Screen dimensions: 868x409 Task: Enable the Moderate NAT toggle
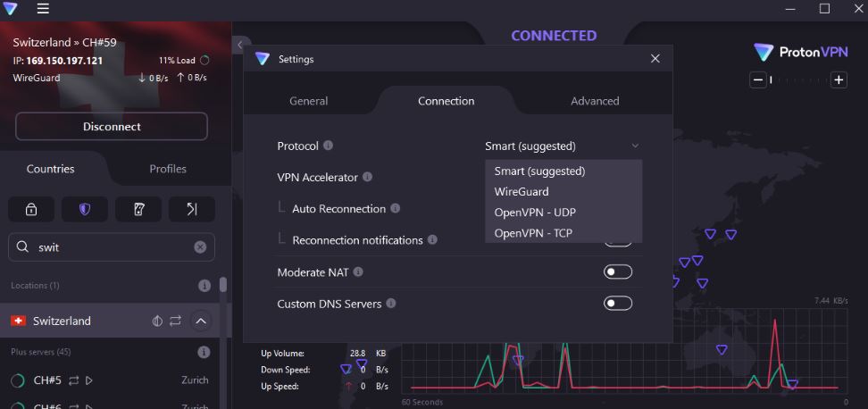pyautogui.click(x=618, y=271)
